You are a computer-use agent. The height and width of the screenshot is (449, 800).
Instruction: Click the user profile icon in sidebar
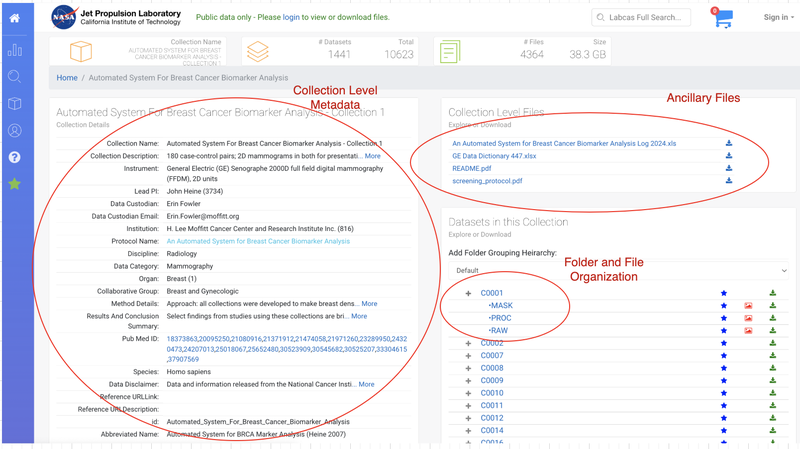14,130
